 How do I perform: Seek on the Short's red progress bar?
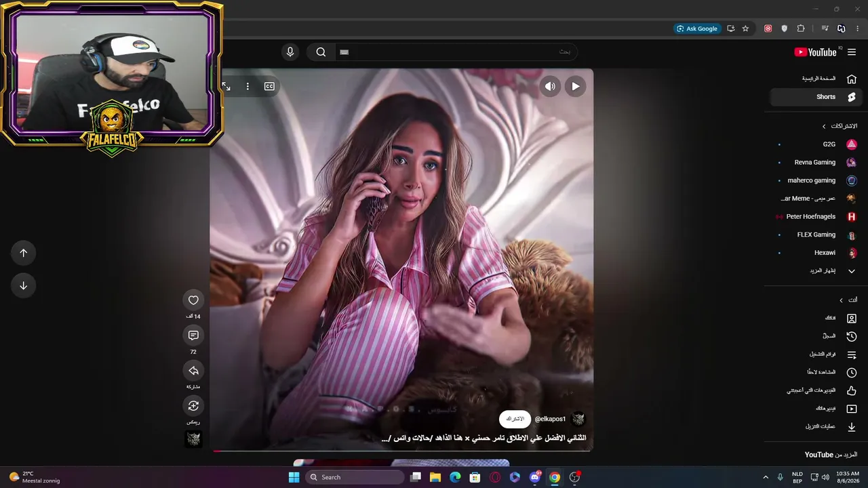(402, 450)
